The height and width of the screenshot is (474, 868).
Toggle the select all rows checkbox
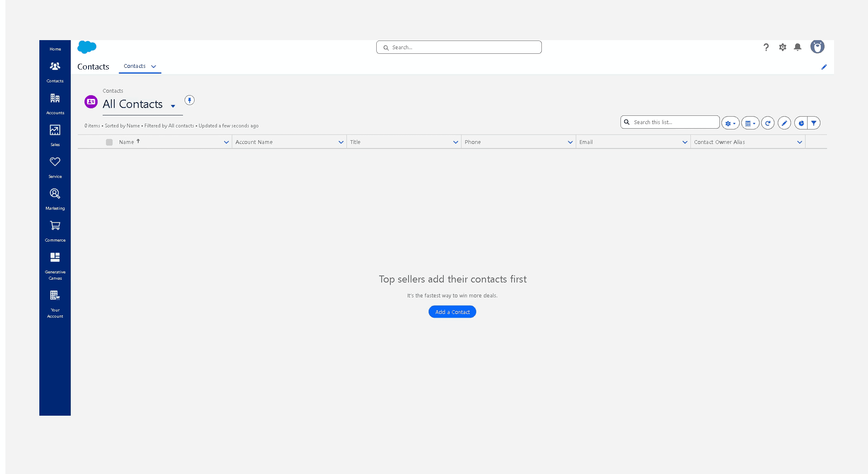click(109, 142)
